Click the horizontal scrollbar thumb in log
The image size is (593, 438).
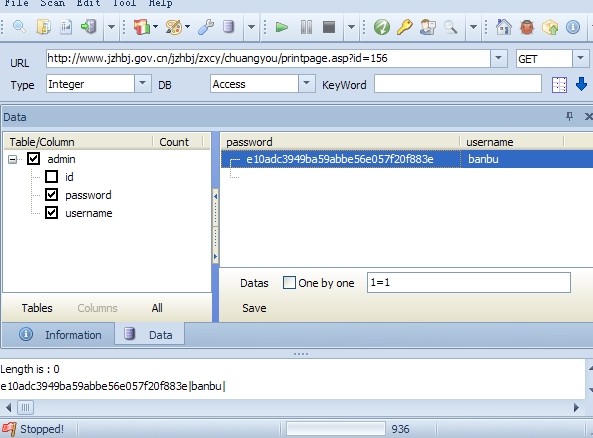(25, 407)
